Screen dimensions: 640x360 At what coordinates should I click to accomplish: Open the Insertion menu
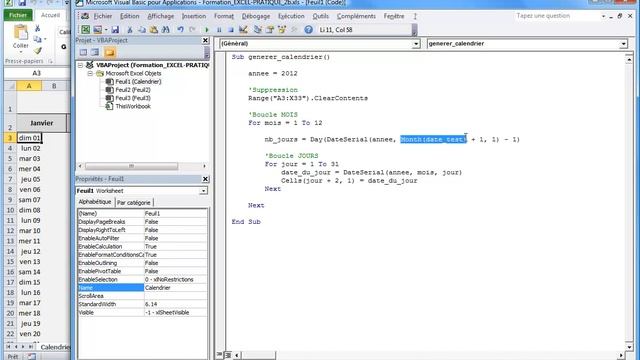click(x=194, y=16)
